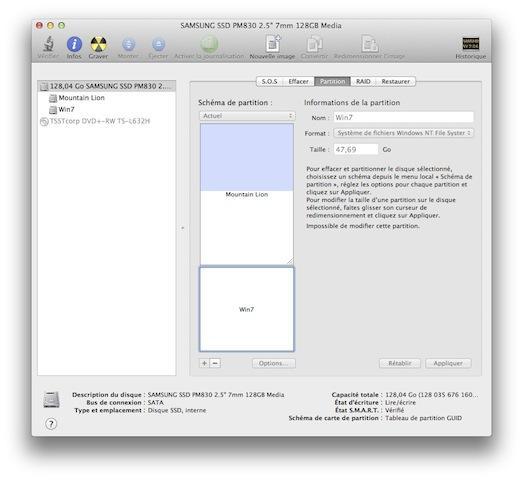Click the Taille field showing 47,69

[x=356, y=149]
